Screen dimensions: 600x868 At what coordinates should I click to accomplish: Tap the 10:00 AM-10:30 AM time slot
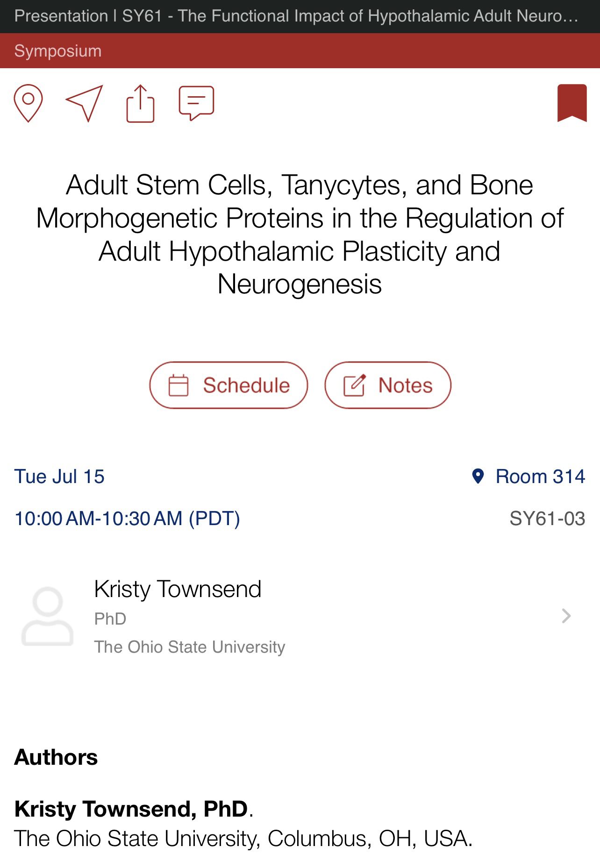(x=127, y=519)
